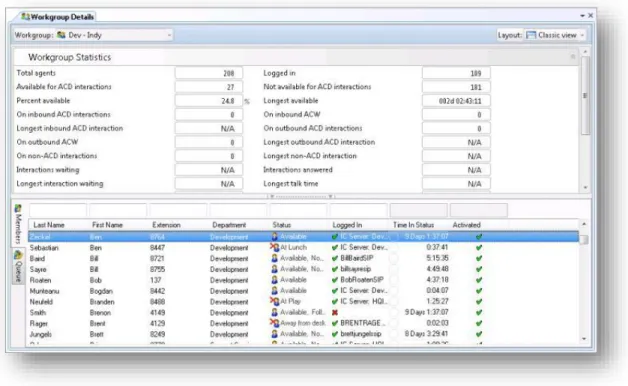The height and width of the screenshot is (386, 628).
Task: Click Activated checkmark in Roaten row
Action: point(479,280)
